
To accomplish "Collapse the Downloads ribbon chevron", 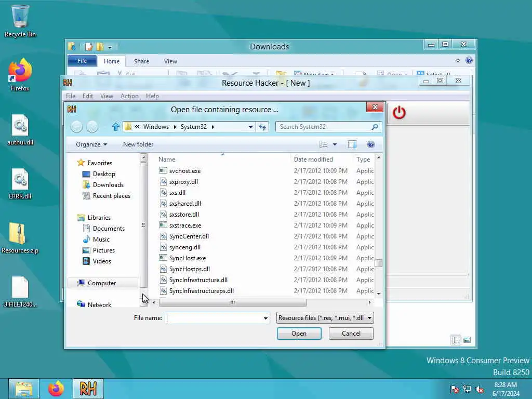I will pyautogui.click(x=458, y=61).
